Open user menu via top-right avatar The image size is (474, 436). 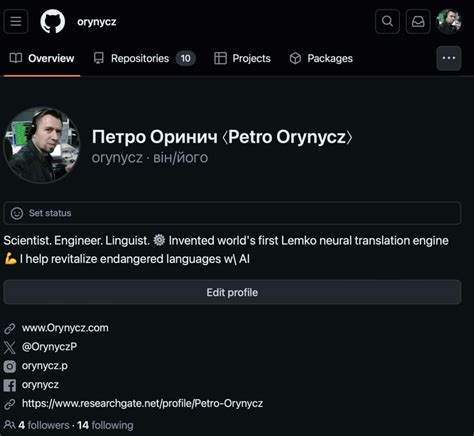coord(449,22)
